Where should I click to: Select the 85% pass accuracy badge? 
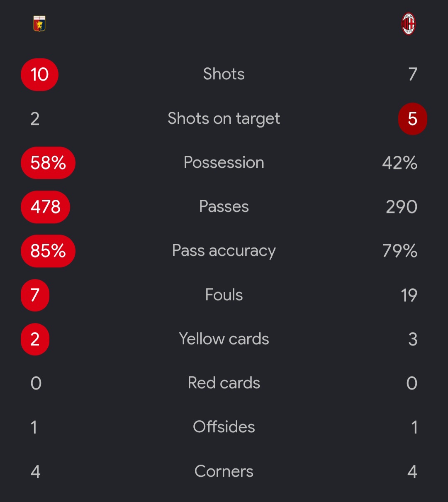coord(48,251)
